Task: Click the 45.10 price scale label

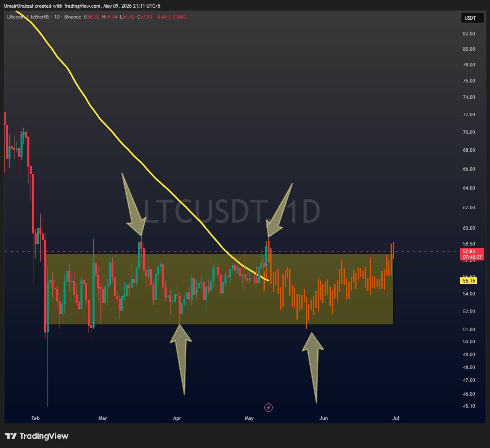Action: click(469, 406)
